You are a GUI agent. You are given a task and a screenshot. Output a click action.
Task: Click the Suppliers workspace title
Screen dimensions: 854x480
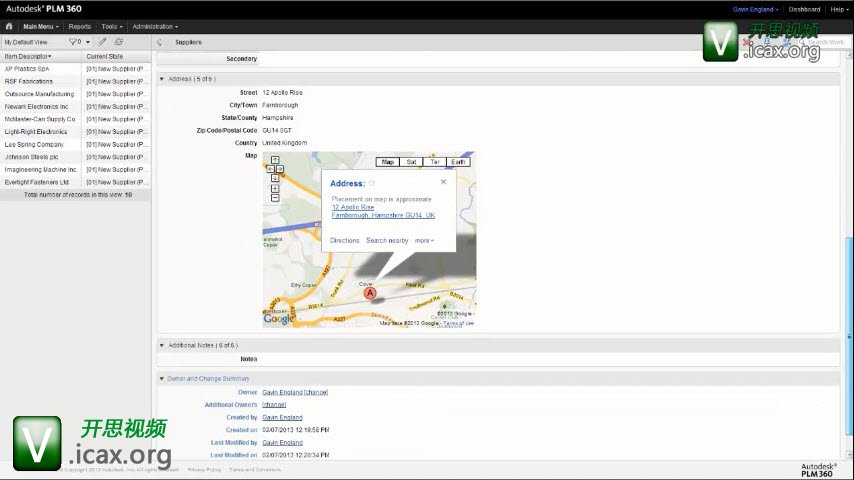188,42
